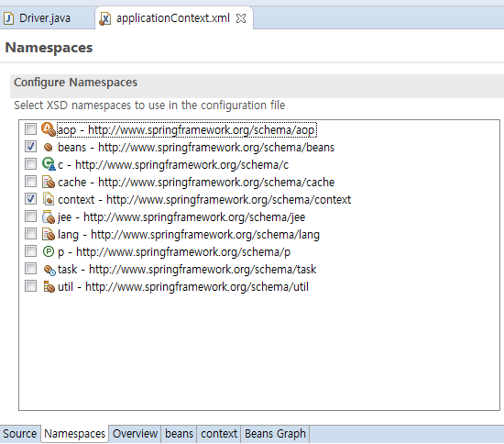Enable the util namespace checkbox
This screenshot has width=504, height=444.
pos(30,285)
